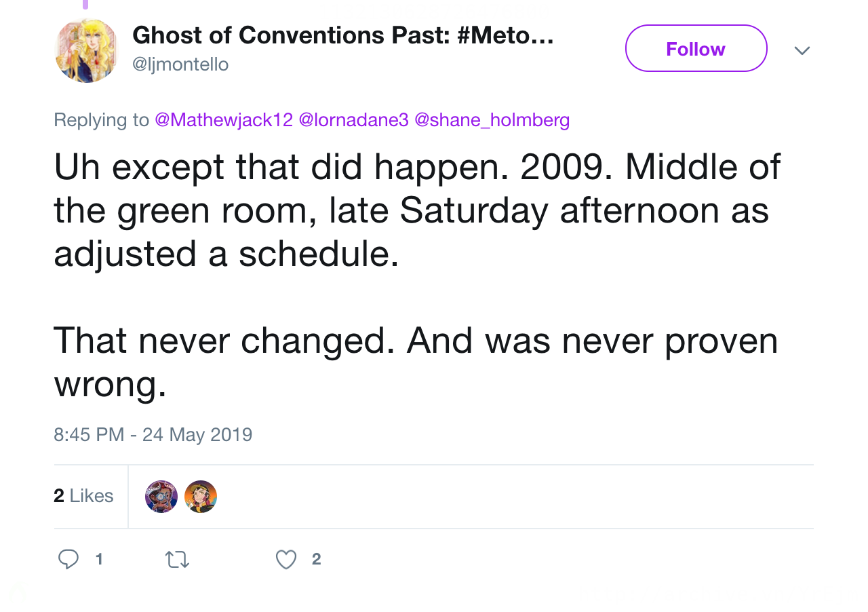View the 2 Likes list

pyautogui.click(x=83, y=496)
